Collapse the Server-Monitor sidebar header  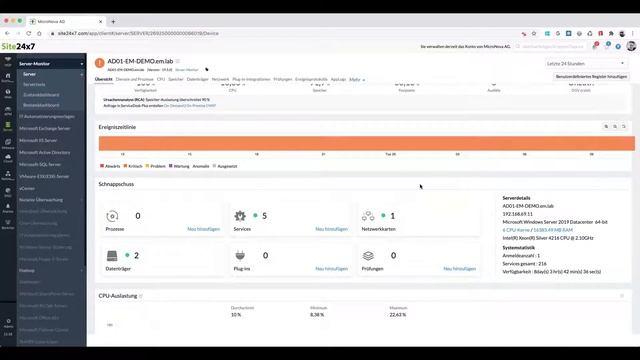pos(82,64)
